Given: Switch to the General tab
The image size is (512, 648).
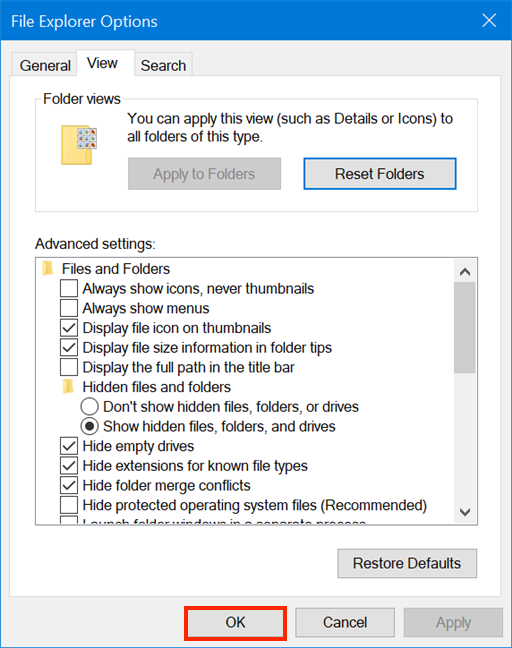Looking at the screenshot, I should (x=45, y=65).
